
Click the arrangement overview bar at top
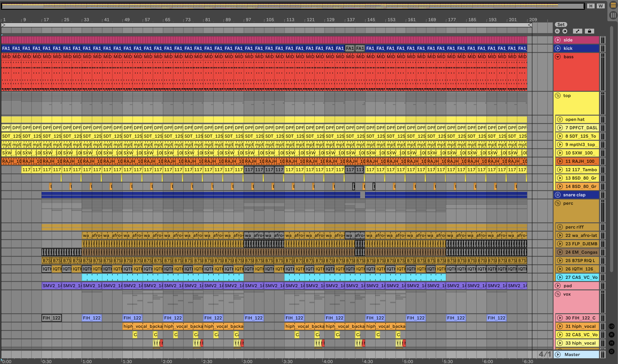[292, 6]
